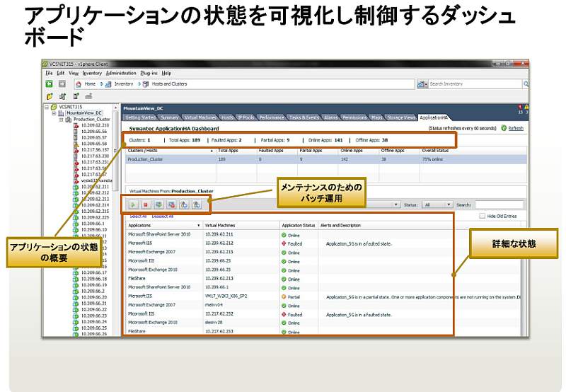The width and height of the screenshot is (566, 392).
Task: Click the Inventory icon in breadcrumb
Action: click(108, 83)
